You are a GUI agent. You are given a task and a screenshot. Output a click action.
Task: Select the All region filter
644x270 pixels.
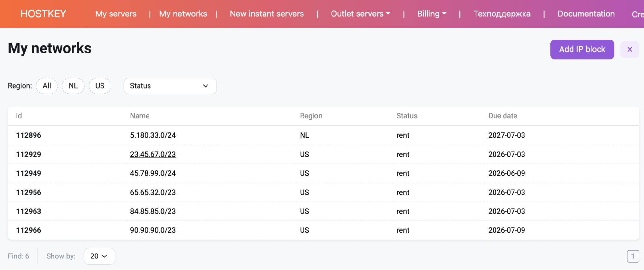point(47,86)
